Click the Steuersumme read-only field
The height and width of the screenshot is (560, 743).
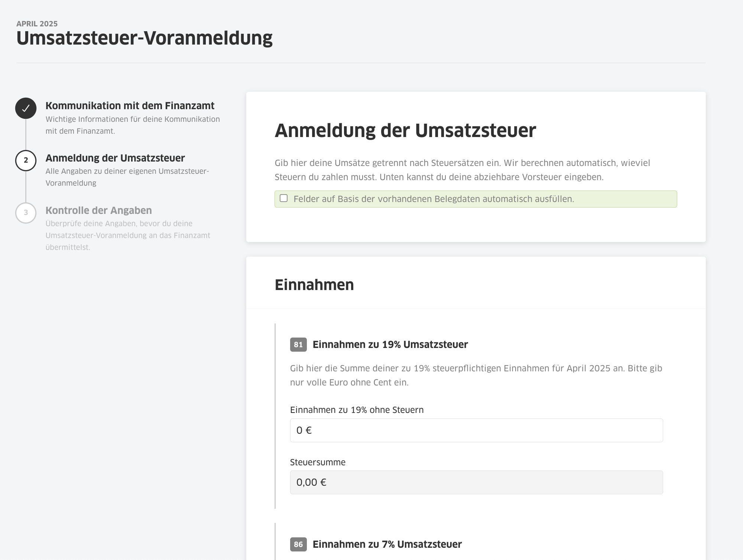coord(476,482)
